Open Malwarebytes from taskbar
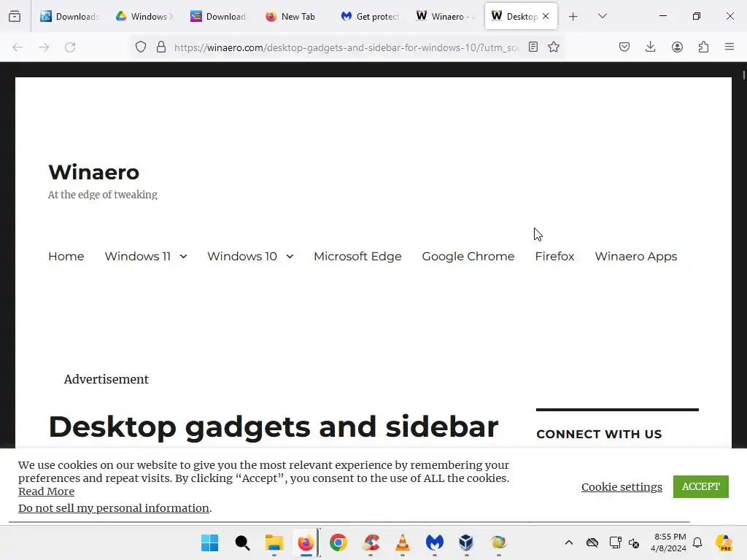 [435, 542]
